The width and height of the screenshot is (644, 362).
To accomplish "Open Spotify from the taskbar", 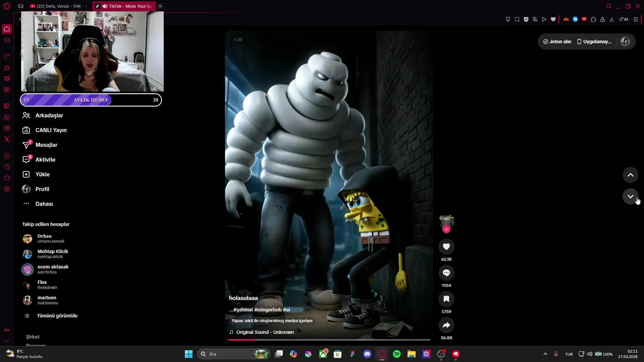I will [x=396, y=354].
